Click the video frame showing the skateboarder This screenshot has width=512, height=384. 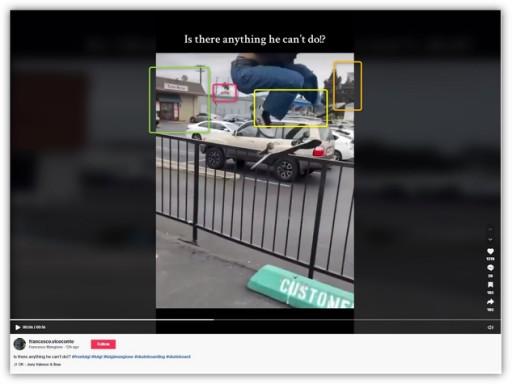click(x=255, y=180)
